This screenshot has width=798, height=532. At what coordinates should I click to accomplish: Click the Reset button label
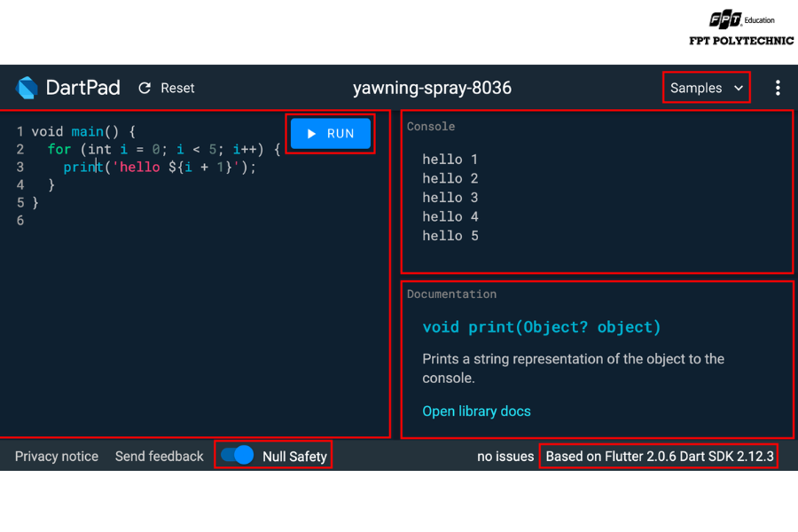click(x=177, y=88)
